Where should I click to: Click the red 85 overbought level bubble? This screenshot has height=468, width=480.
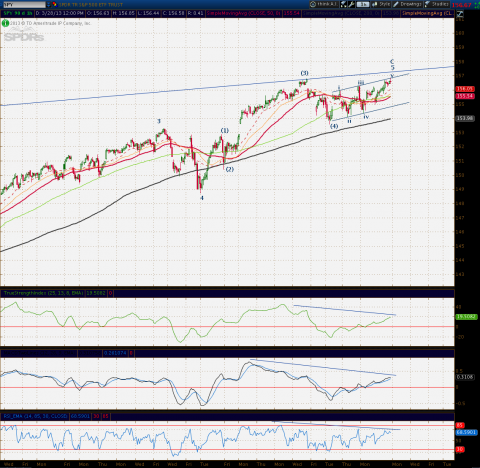click(x=460, y=425)
